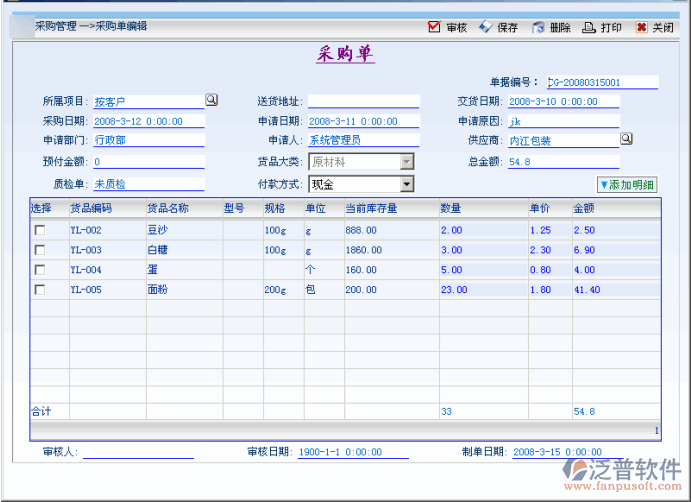The width and height of the screenshot is (692, 502).
Task: Click the 关闭 (close) red X icon
Action: pos(641,27)
